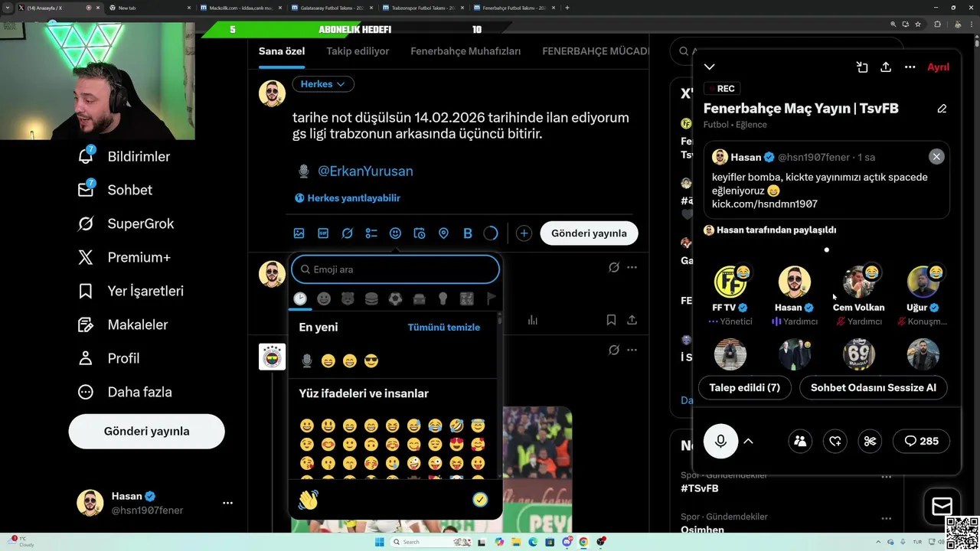This screenshot has height=551, width=980.
Task: Expand microphone options arrow beside mic
Action: [749, 441]
